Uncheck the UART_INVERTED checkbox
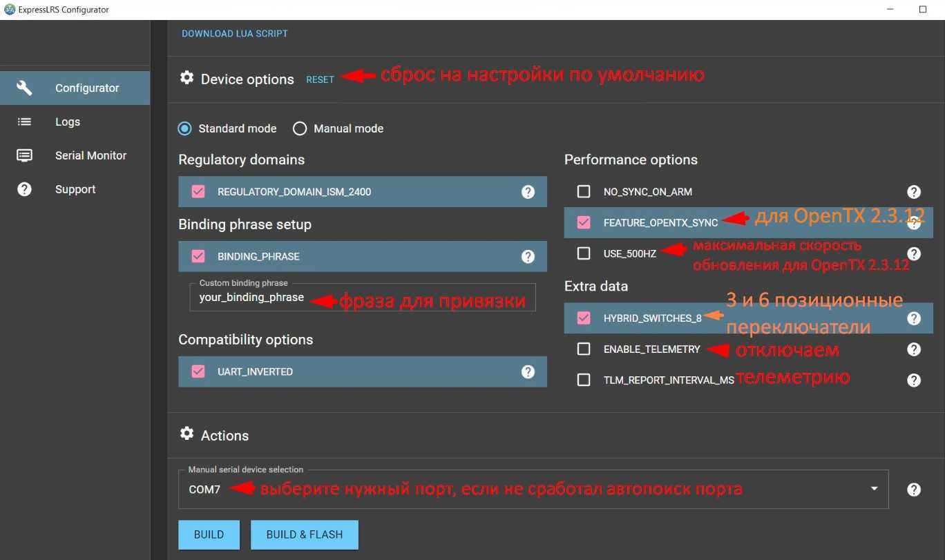 [x=198, y=371]
